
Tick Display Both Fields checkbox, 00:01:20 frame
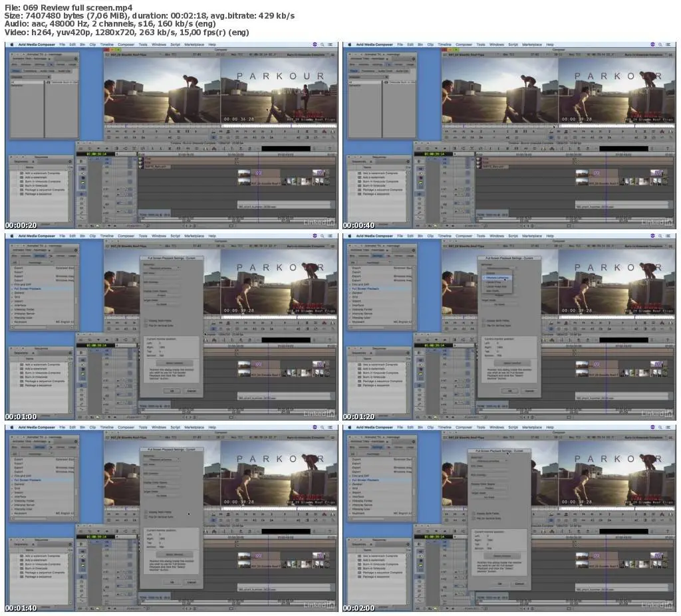[484, 320]
